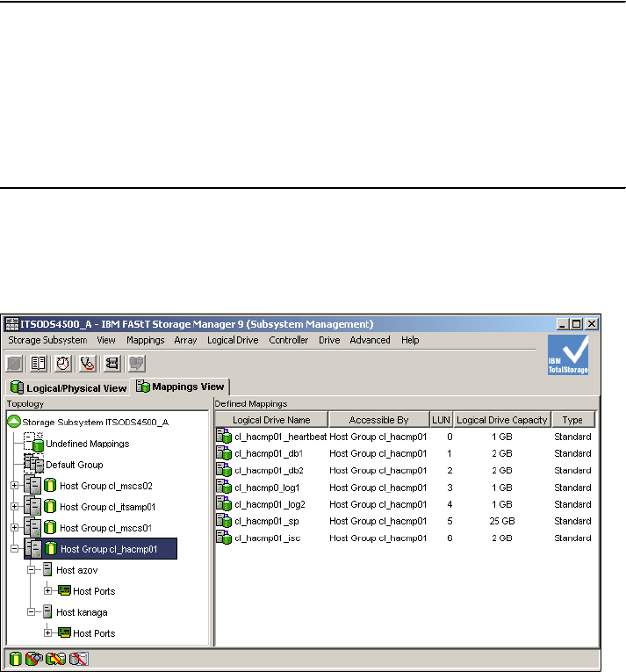This screenshot has width=626, height=672.
Task: Sort by Logical Drive Capacity column header
Action: (x=501, y=420)
